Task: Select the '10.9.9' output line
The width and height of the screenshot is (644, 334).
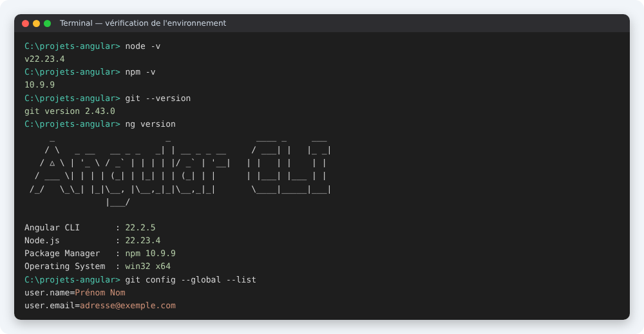Action: pyautogui.click(x=39, y=85)
